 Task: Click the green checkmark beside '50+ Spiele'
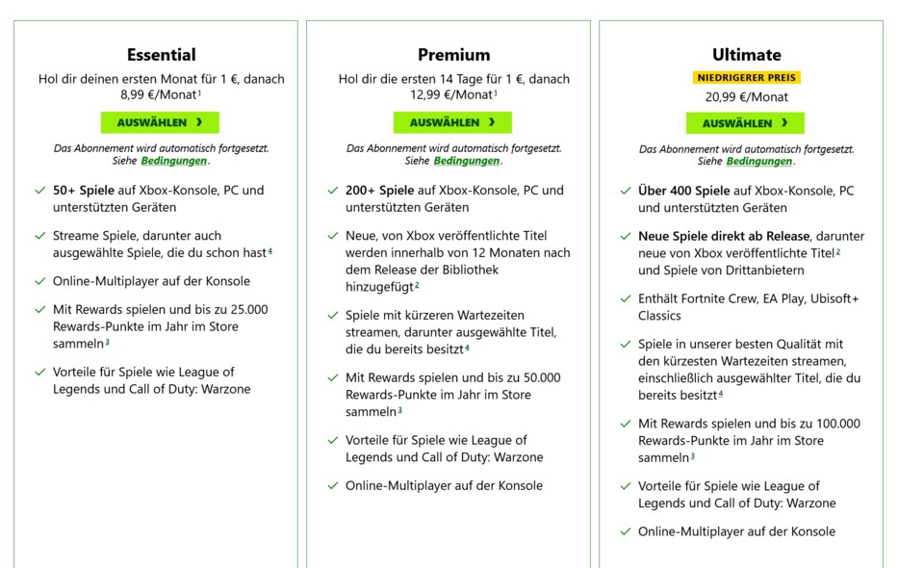click(38, 191)
